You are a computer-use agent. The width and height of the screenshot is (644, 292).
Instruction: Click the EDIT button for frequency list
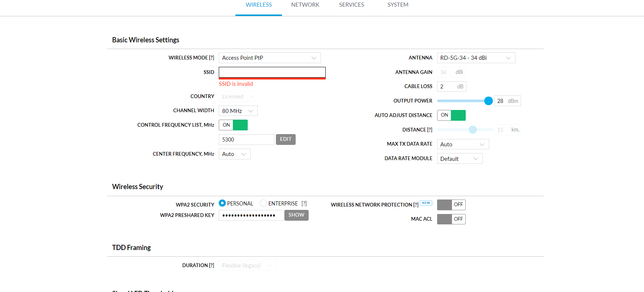pos(286,139)
